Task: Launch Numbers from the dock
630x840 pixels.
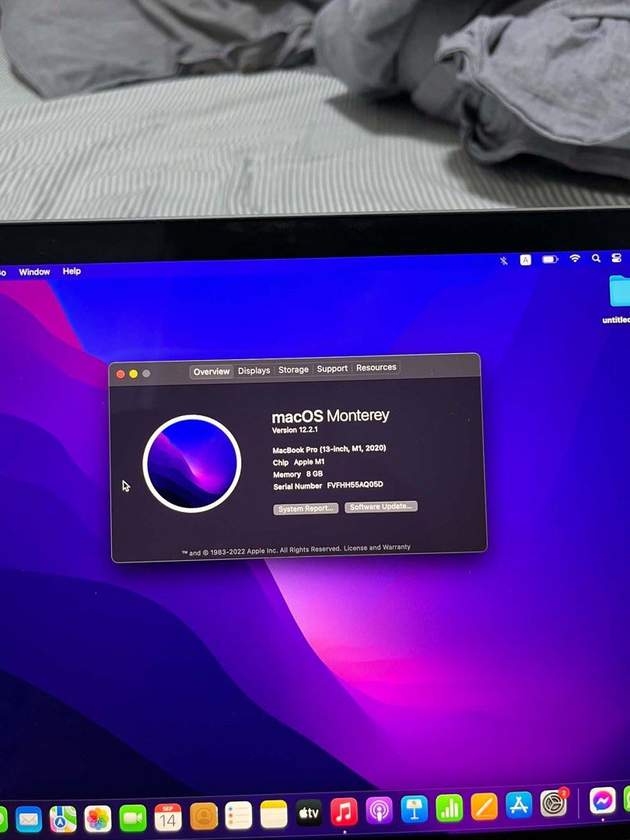Action: click(450, 808)
